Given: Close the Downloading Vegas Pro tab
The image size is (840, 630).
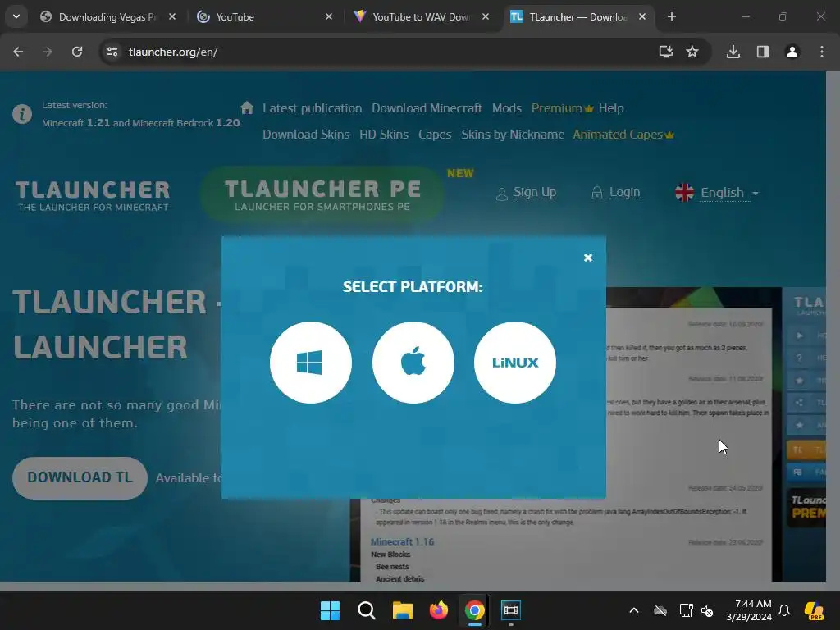Looking at the screenshot, I should [x=172, y=17].
